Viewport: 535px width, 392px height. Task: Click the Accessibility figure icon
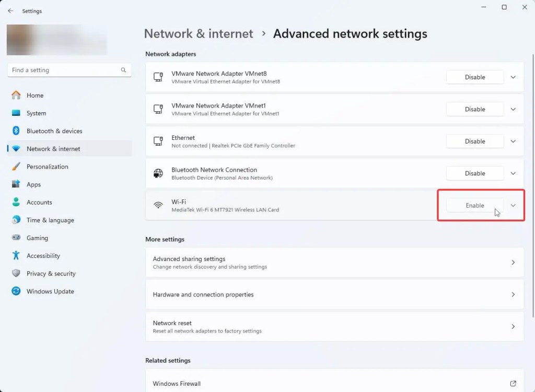[x=16, y=255]
